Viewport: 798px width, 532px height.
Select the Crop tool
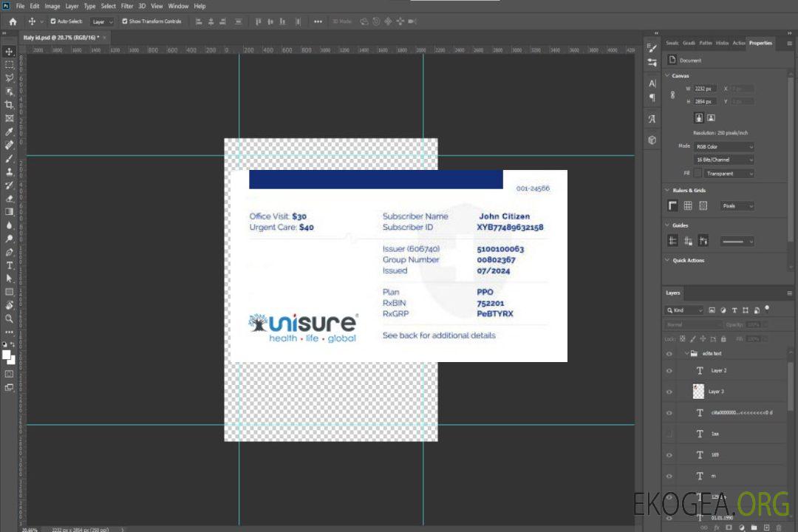click(x=10, y=105)
